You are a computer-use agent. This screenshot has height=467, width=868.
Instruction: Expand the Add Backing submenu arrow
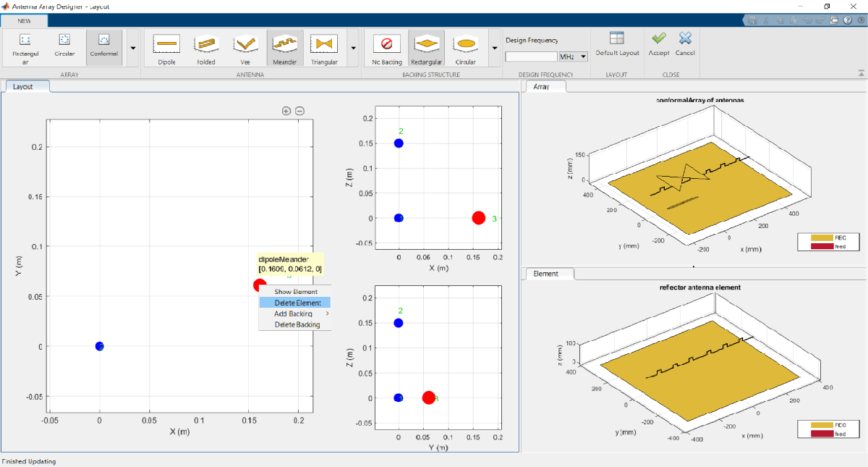pyautogui.click(x=327, y=314)
